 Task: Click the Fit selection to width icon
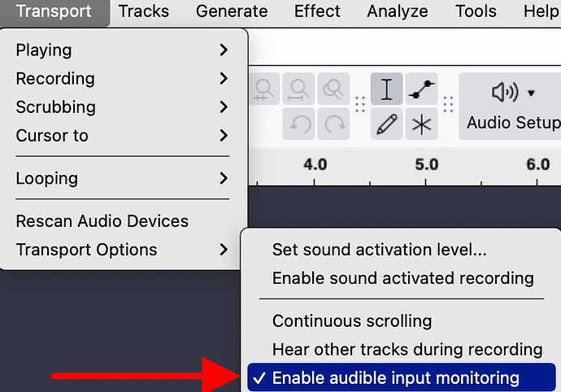coord(264,89)
